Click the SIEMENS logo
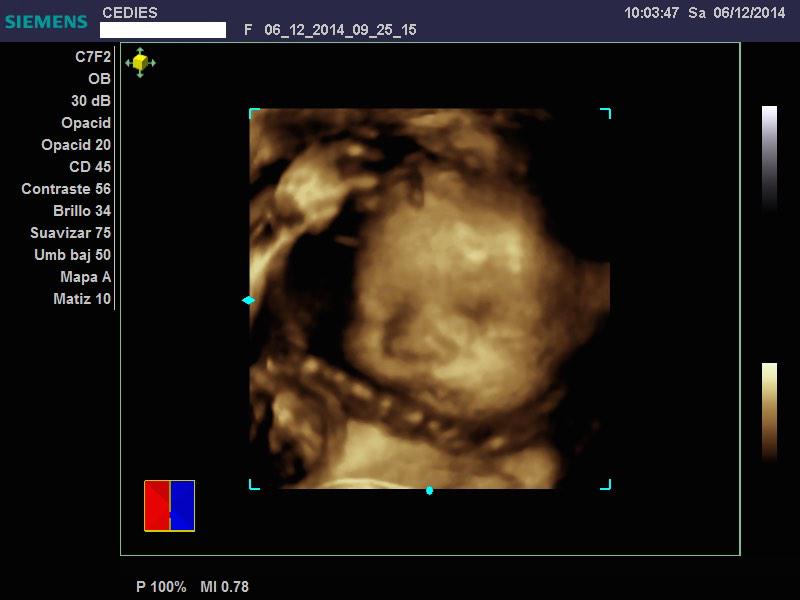 pos(46,22)
